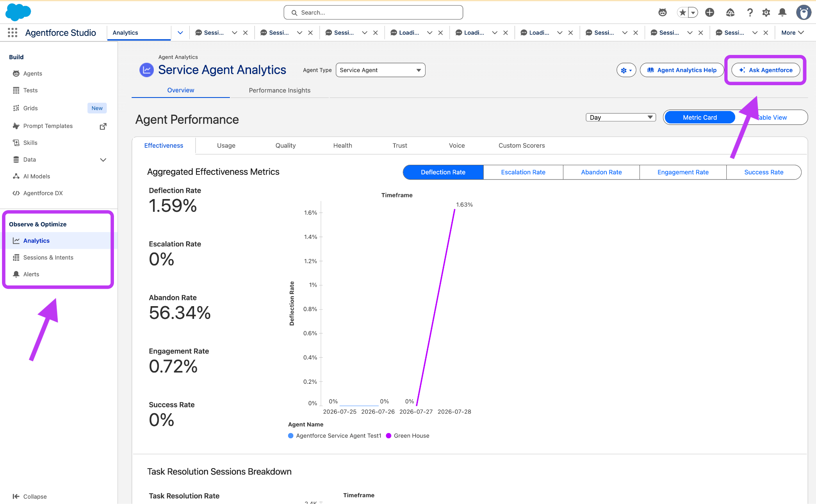Click the 56.34% Abandon Rate value
816x504 pixels.
coord(180,313)
